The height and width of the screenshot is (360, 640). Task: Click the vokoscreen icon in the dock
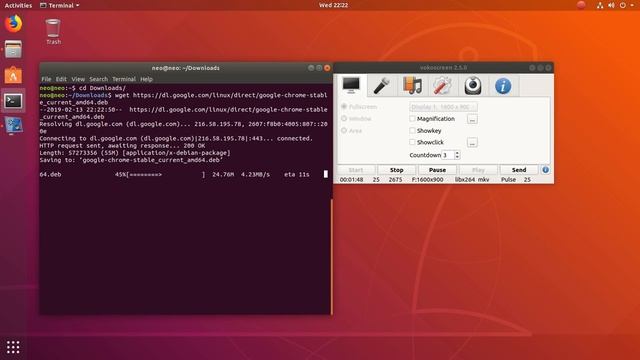pos(13,125)
